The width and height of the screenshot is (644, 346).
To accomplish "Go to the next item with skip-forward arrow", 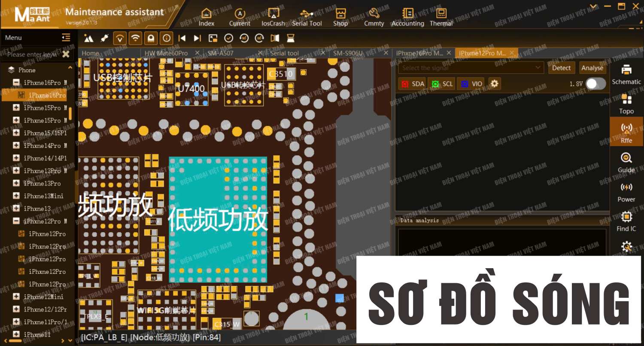I will 197,38.
